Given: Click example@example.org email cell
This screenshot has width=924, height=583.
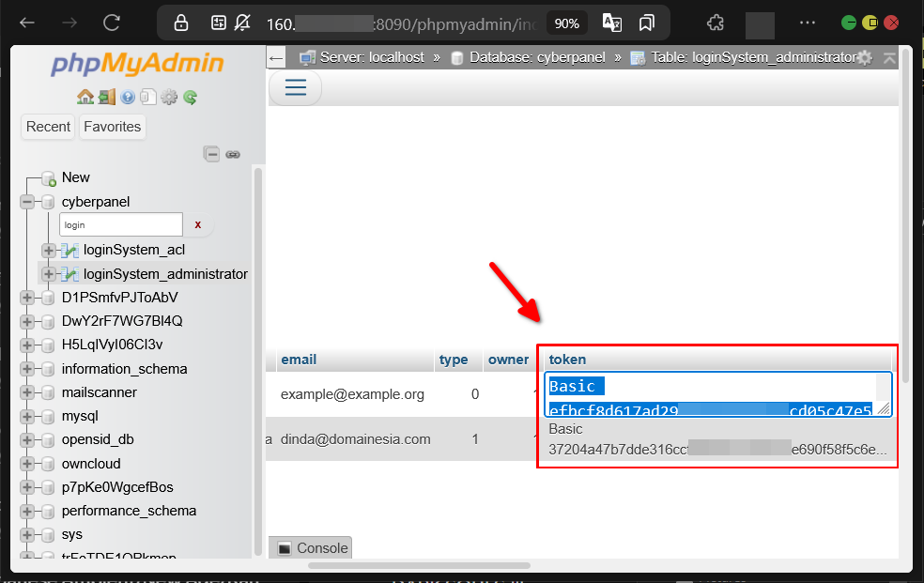Looking at the screenshot, I should pyautogui.click(x=352, y=394).
